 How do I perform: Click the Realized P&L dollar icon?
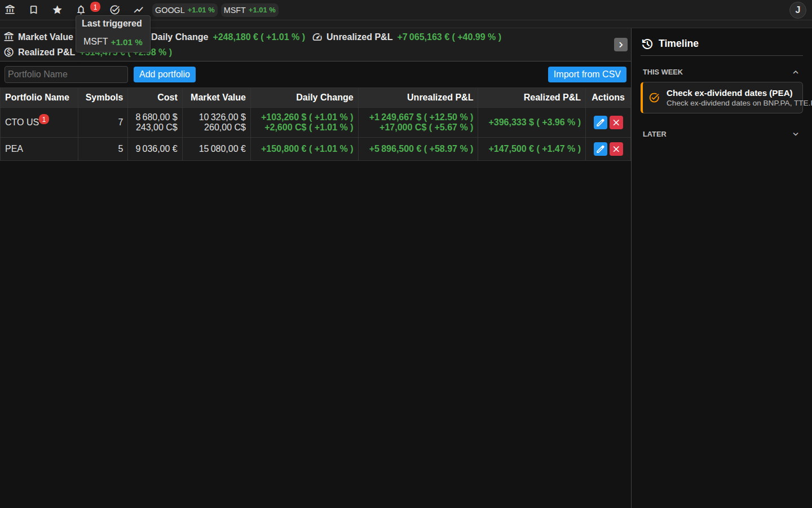(x=9, y=52)
